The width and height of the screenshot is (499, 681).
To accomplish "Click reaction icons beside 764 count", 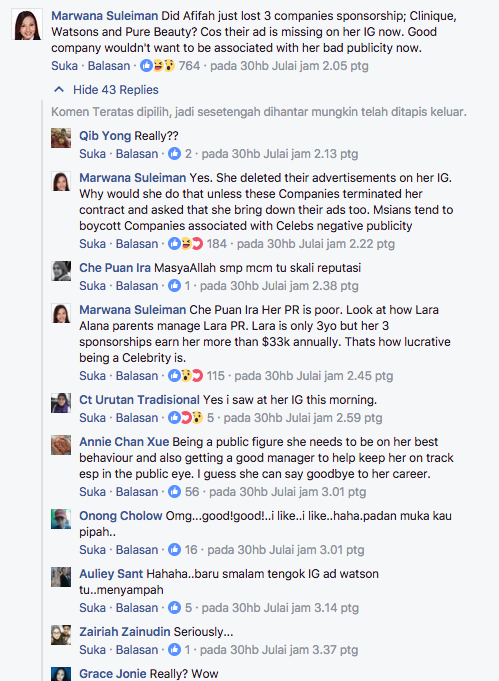I will [x=157, y=66].
